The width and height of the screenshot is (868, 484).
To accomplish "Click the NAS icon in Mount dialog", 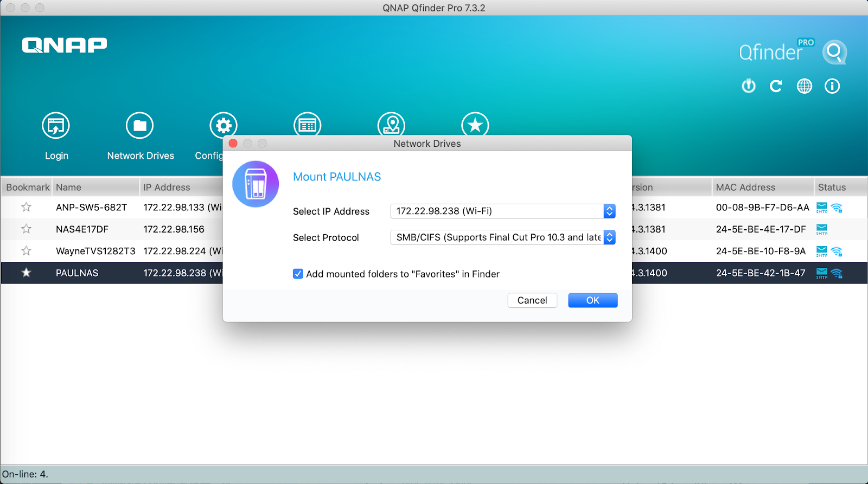I will pyautogui.click(x=256, y=184).
